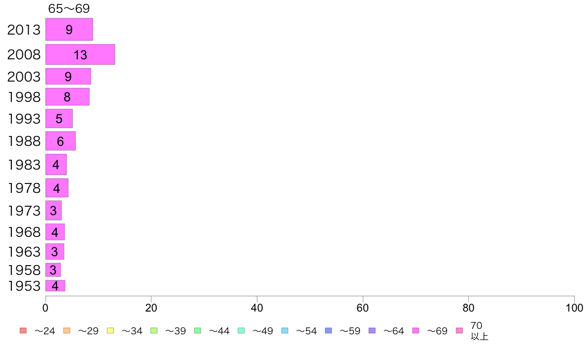Screen dimensions: 588x364
Task: Click the ~69 magenta legend swatch
Action: (x=415, y=331)
